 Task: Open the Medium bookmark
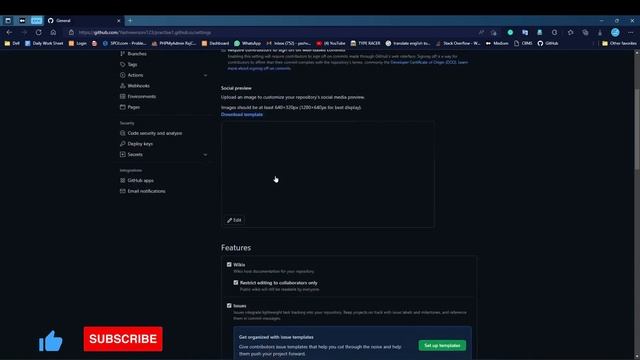(497, 43)
